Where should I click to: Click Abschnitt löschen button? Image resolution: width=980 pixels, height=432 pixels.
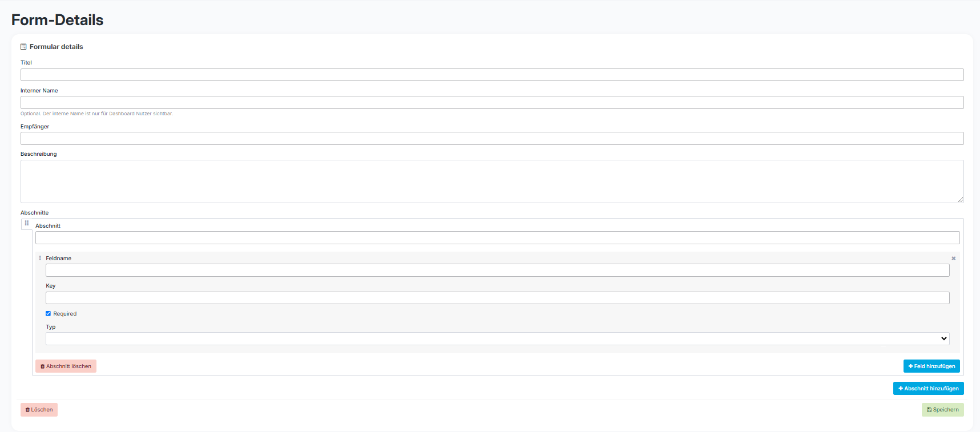(66, 366)
